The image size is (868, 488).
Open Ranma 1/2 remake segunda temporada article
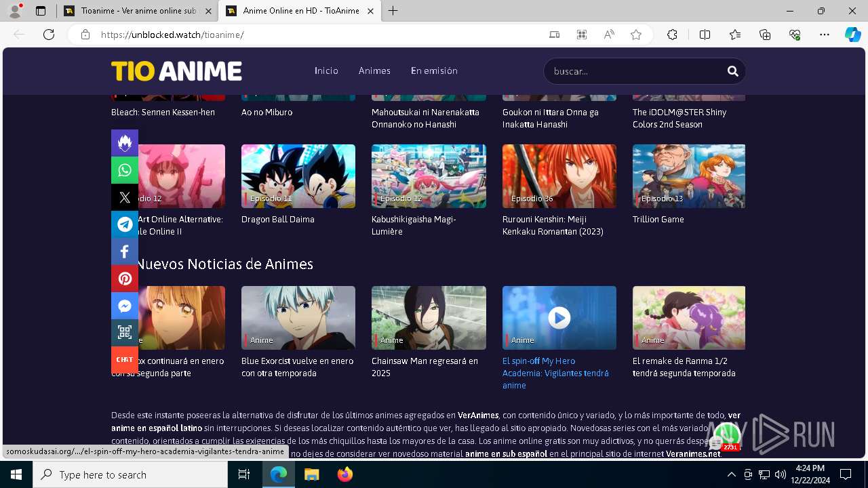[x=684, y=367]
